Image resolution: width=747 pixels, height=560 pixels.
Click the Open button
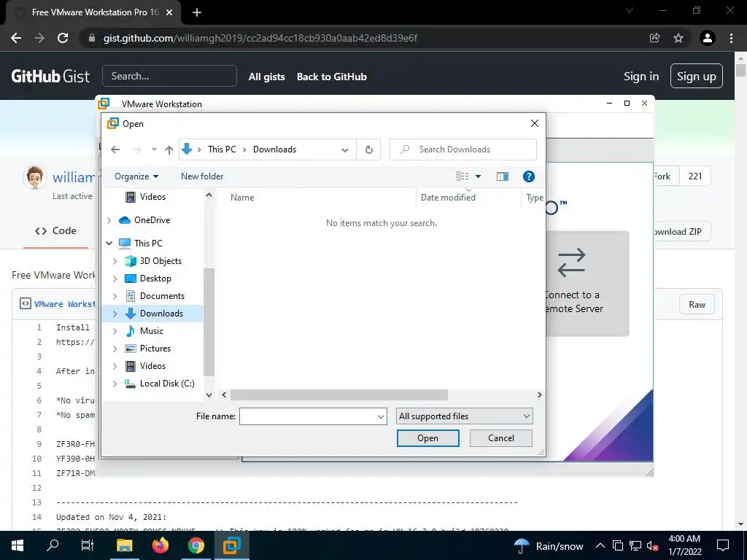click(x=427, y=438)
